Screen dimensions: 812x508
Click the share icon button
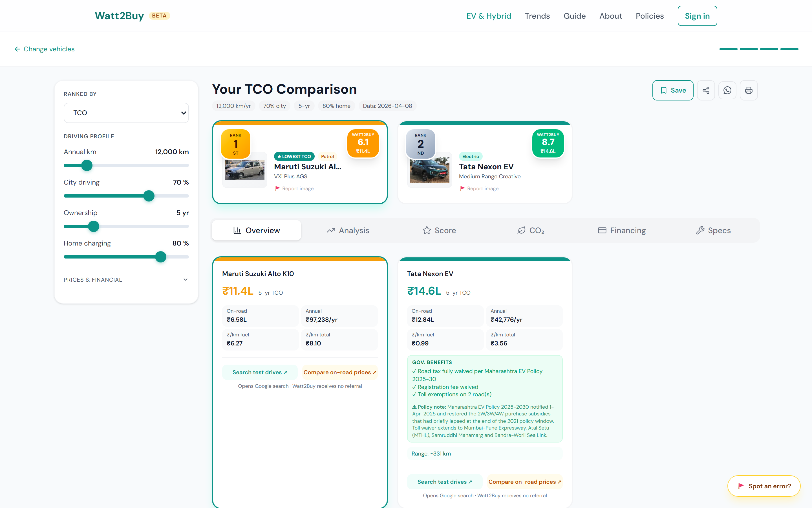pos(706,90)
